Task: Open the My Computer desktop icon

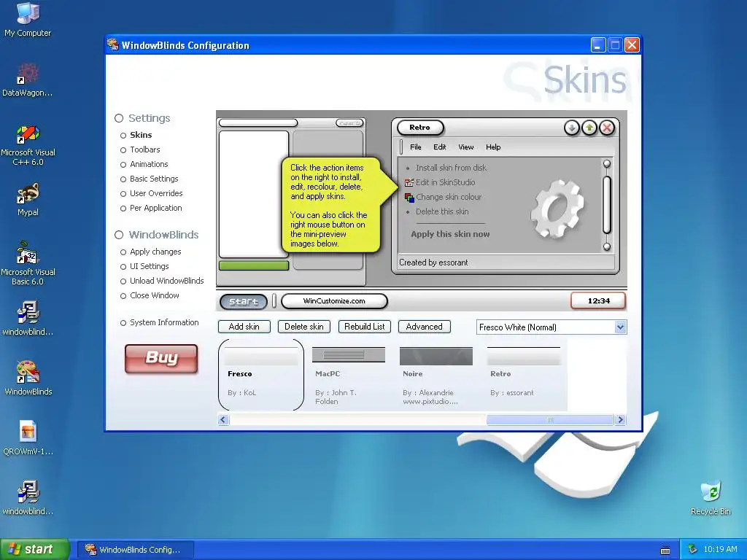Action: (28, 19)
